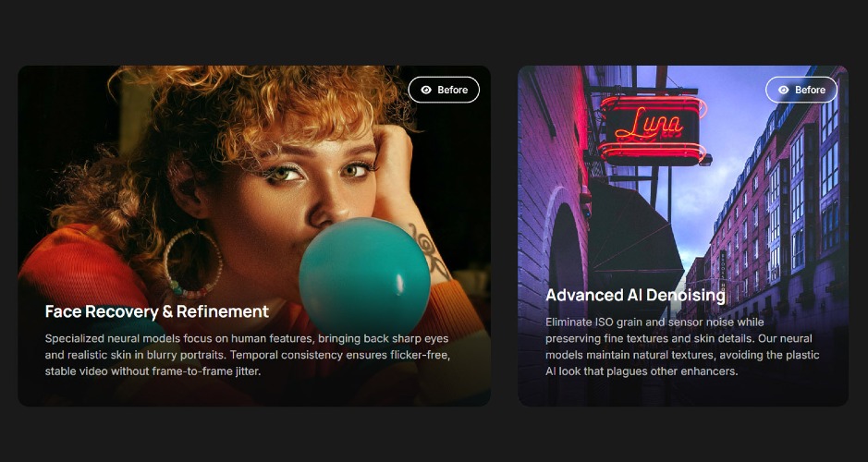The image size is (868, 462).
Task: Click the woman's eyes in the portrait
Action: (x=317, y=170)
